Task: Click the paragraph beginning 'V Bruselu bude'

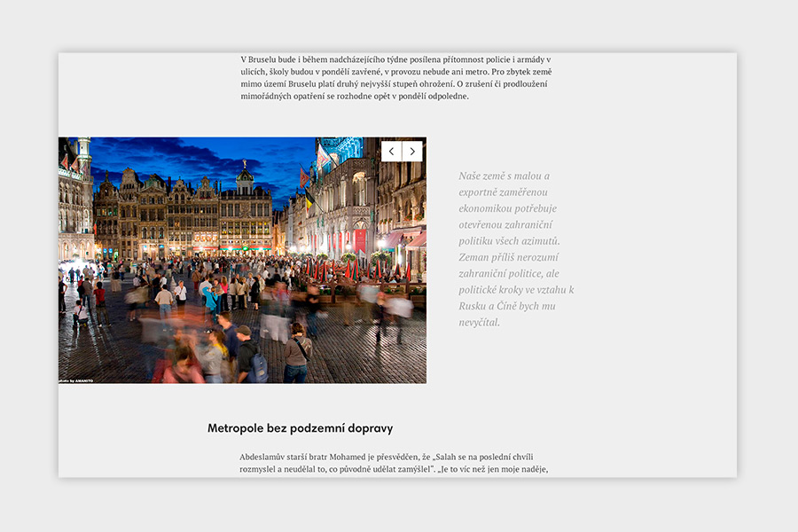Action: pos(395,77)
